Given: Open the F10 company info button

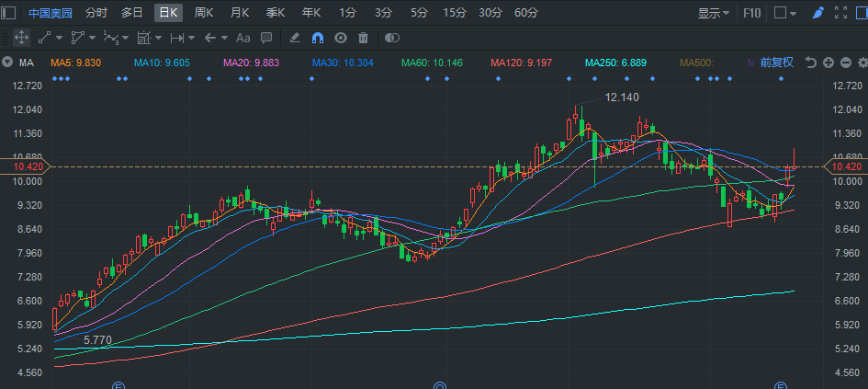Looking at the screenshot, I should pyautogui.click(x=751, y=13).
